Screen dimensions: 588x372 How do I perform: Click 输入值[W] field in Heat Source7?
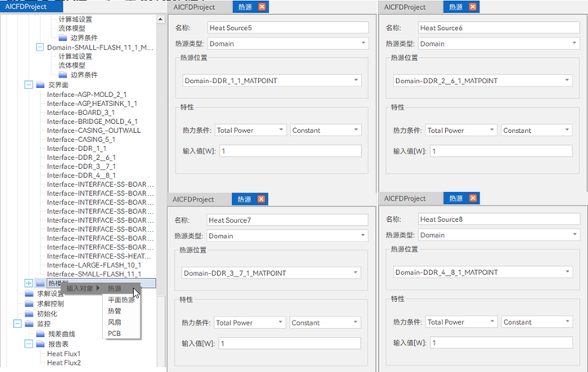[289, 343]
